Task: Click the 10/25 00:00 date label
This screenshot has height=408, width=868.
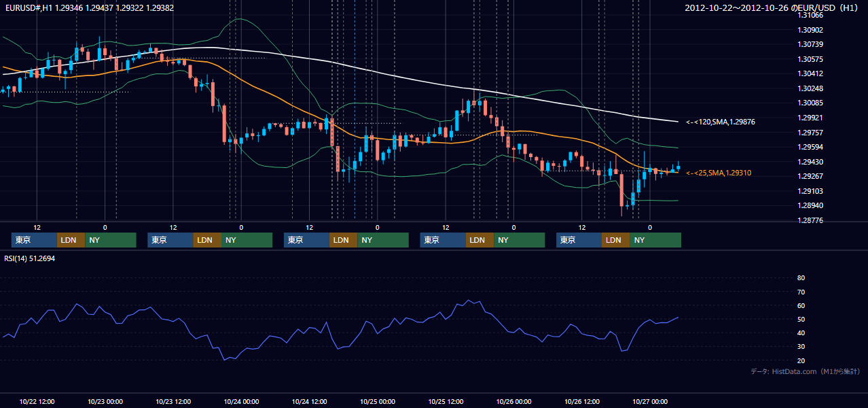Action: coord(378,401)
